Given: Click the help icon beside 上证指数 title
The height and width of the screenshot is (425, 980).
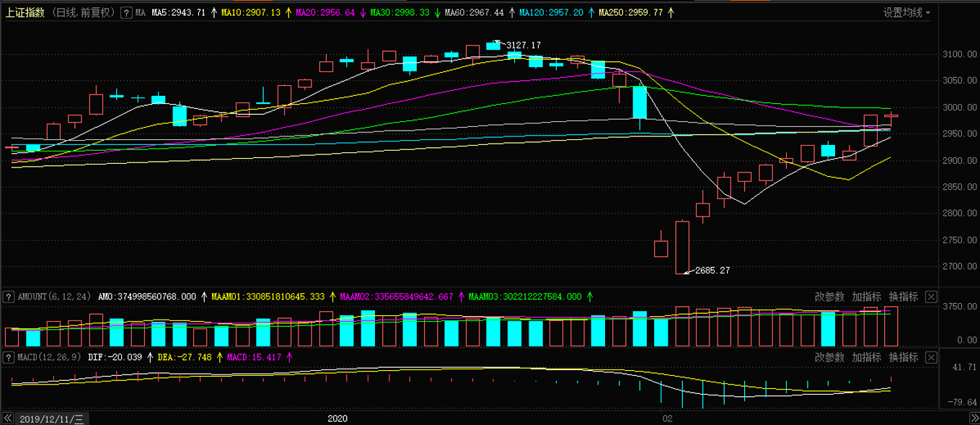Looking at the screenshot, I should click(x=126, y=12).
